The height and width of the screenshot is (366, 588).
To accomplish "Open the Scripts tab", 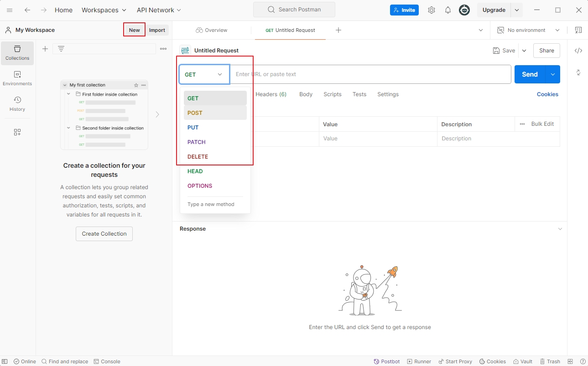I will pos(333,94).
